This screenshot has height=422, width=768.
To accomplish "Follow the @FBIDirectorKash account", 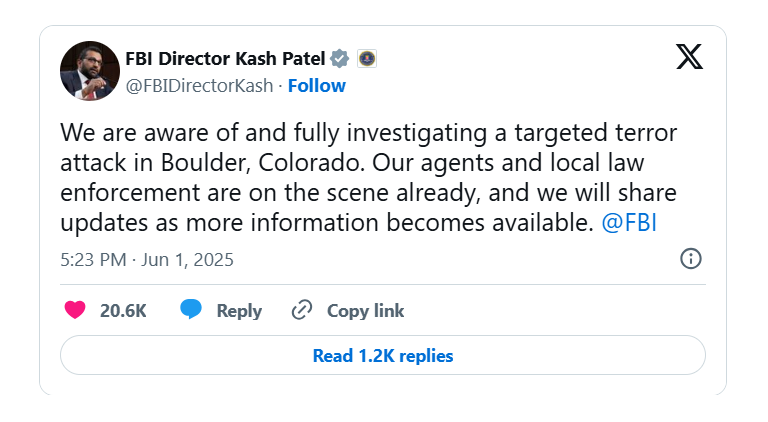I will 316,85.
